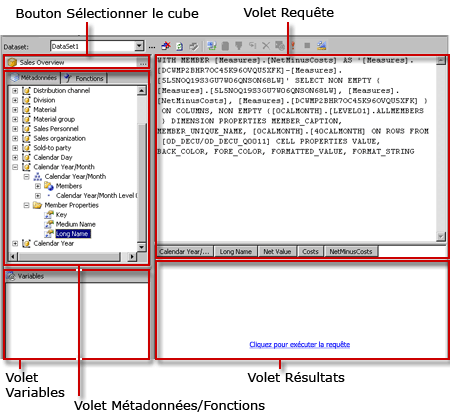Click the metadata tree scroll-left arrow
This screenshot has height=416, width=450.
point(13,257)
